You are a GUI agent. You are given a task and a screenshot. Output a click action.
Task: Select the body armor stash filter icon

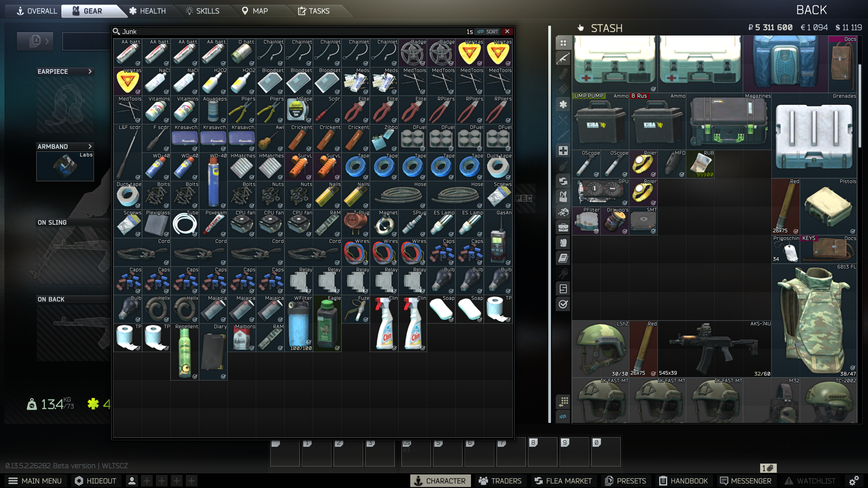pos(563,243)
